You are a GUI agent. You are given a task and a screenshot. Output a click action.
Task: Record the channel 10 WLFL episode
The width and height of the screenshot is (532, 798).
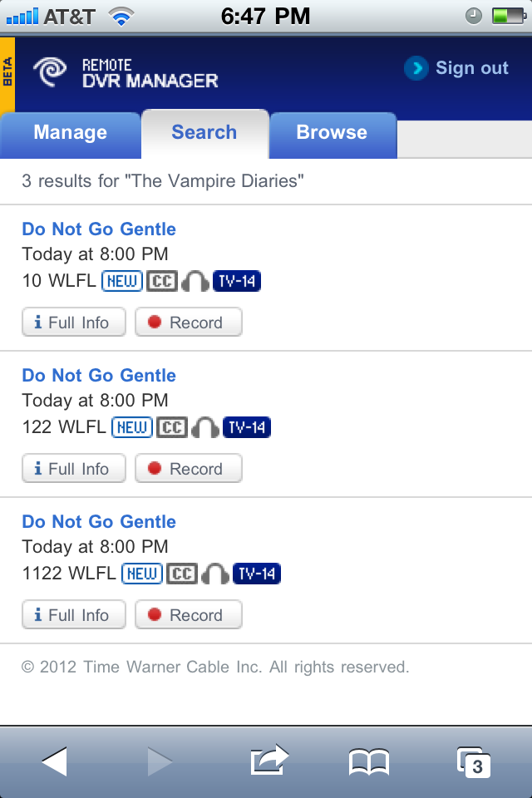coord(188,323)
